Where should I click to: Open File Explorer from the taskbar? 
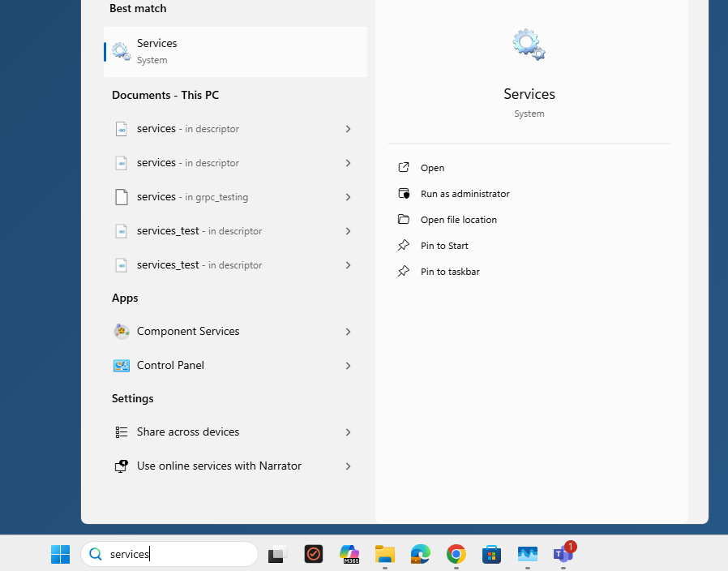pyautogui.click(x=385, y=554)
